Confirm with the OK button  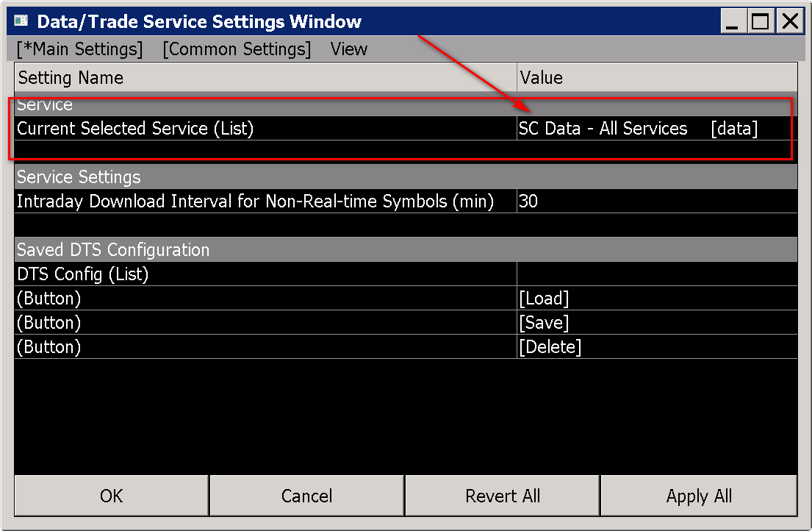tap(112, 496)
